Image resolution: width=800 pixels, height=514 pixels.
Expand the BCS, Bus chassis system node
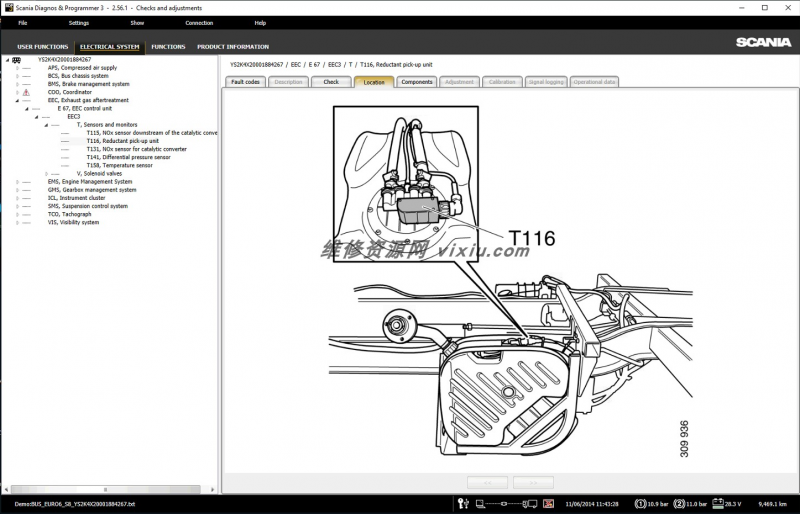(x=17, y=76)
